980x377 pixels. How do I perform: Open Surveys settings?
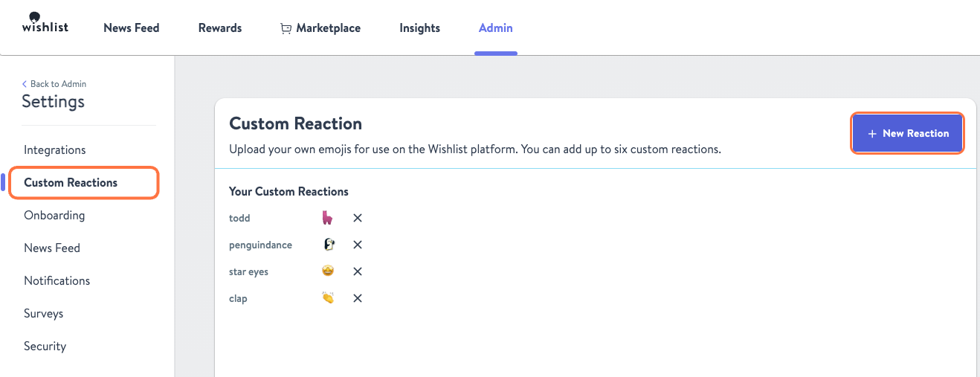point(44,313)
